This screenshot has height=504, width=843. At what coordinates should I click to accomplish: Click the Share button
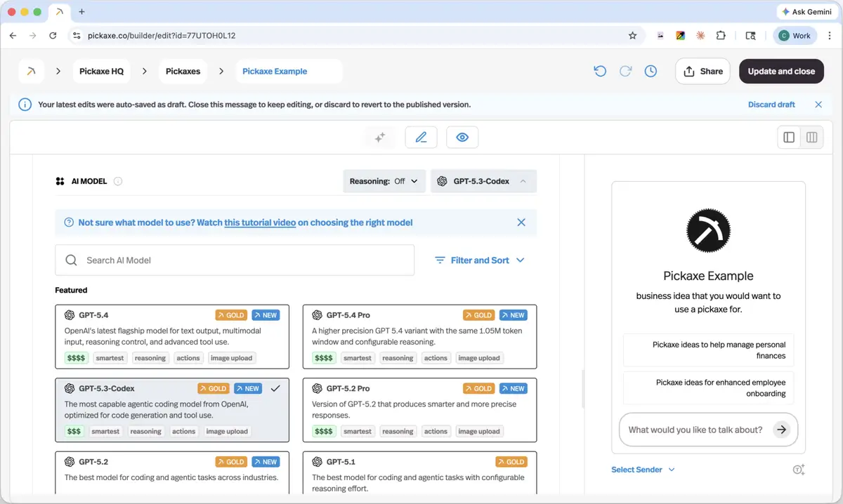(702, 71)
